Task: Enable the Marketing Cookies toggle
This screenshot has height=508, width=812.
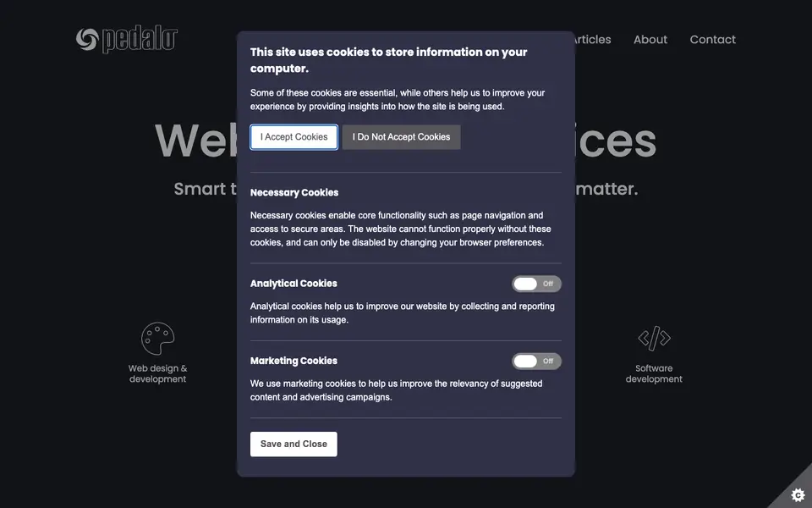Action: [x=536, y=361]
